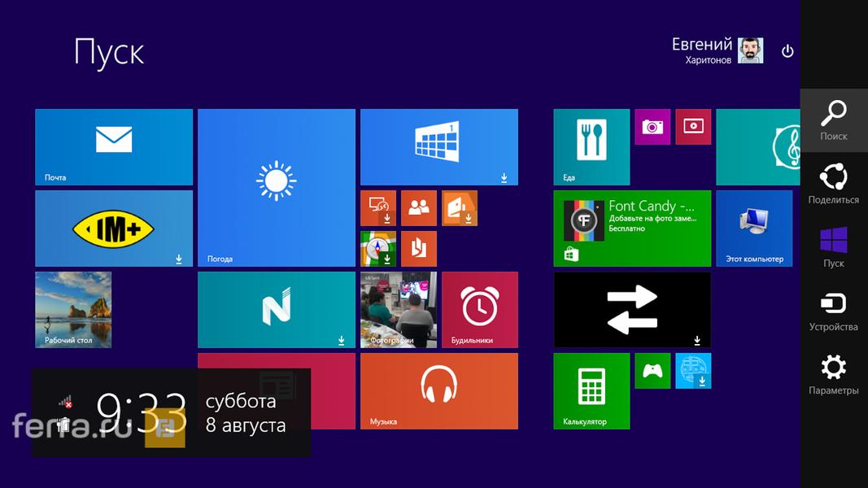Viewport: 868px width, 488px height.
Task: Open the Рабочий стол desktop tile
Action: point(73,310)
